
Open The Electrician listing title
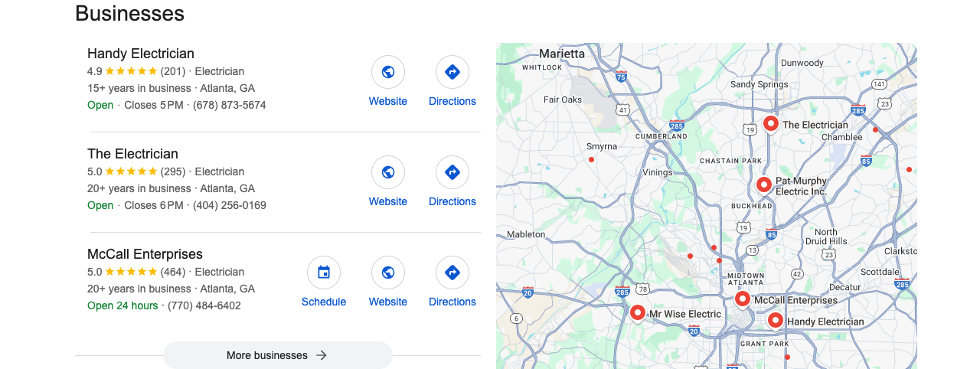(132, 154)
